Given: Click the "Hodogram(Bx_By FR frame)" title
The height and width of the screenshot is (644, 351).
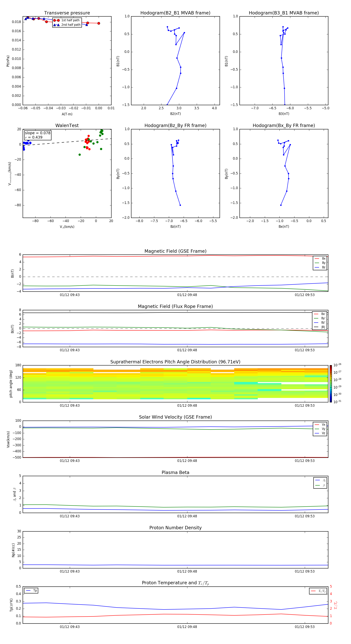Looking at the screenshot, I should pos(284,125).
